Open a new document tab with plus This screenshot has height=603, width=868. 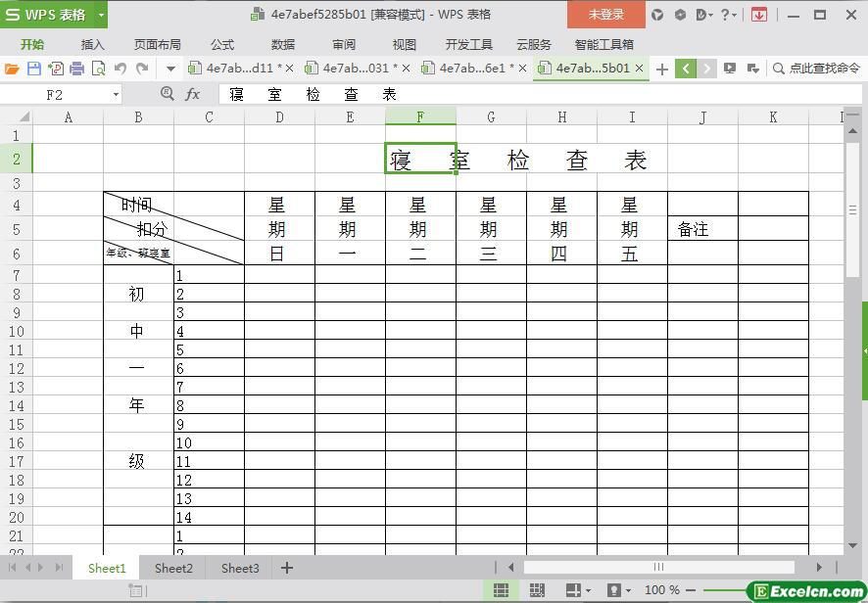pyautogui.click(x=662, y=69)
